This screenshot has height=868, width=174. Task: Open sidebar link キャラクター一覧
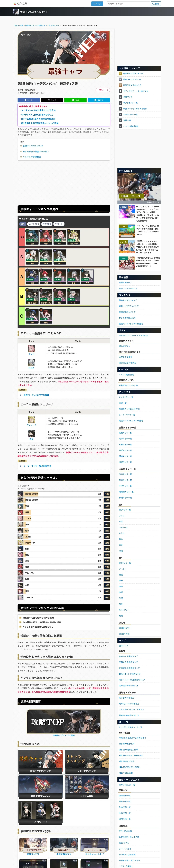[126, 397]
